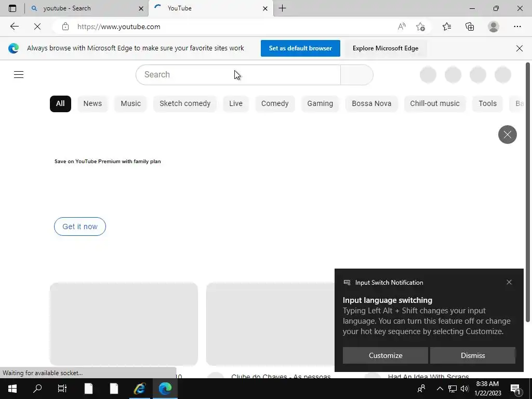Add this page to favorites
This screenshot has width=532, height=399.
[x=421, y=26]
